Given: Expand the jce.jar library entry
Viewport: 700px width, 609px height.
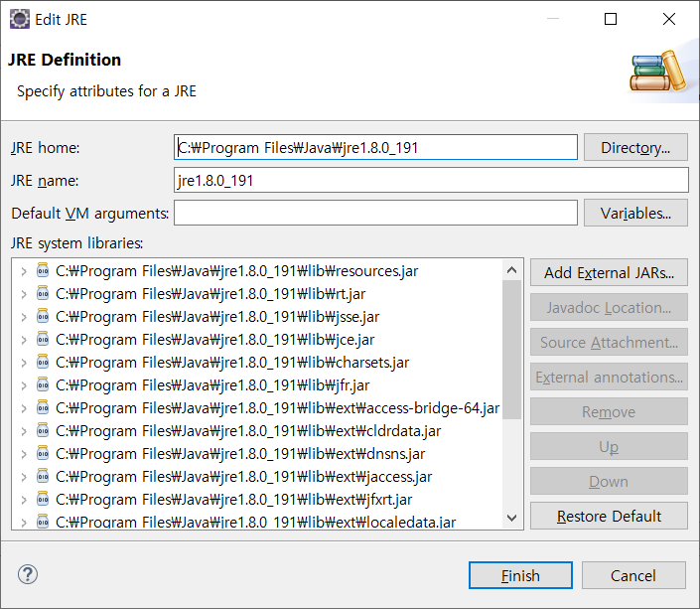Looking at the screenshot, I should pos(24,340).
